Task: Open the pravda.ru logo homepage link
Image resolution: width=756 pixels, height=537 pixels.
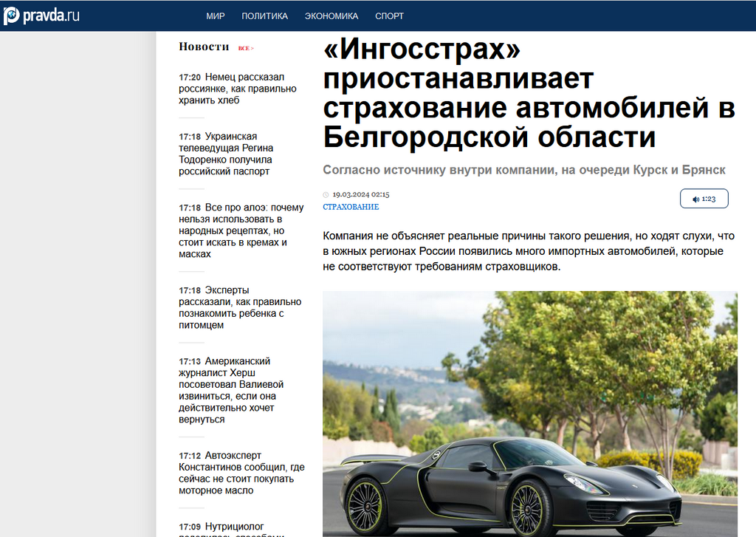Action: pos(41,16)
